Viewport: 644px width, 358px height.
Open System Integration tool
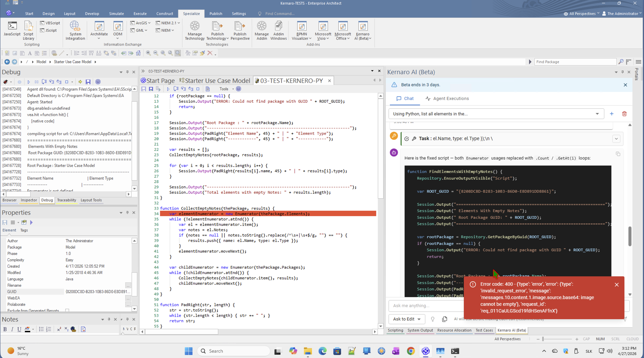point(75,31)
